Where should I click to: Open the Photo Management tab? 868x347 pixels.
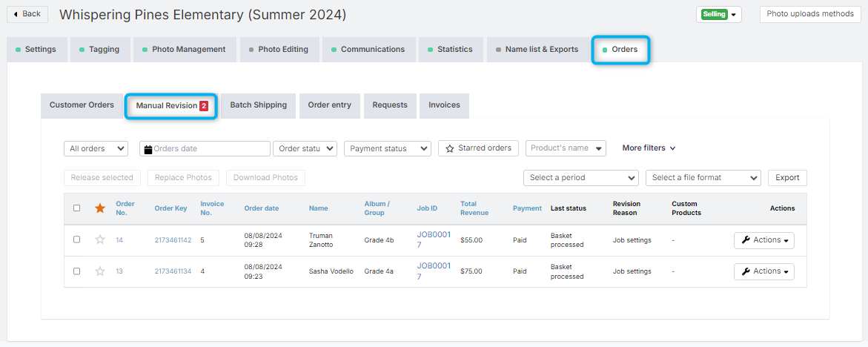point(185,49)
